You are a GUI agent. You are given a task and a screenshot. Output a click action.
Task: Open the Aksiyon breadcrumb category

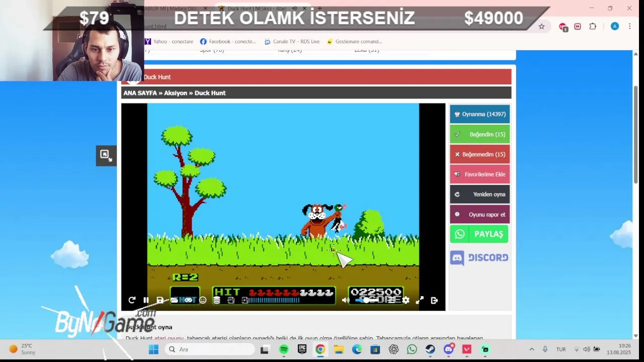tap(176, 93)
